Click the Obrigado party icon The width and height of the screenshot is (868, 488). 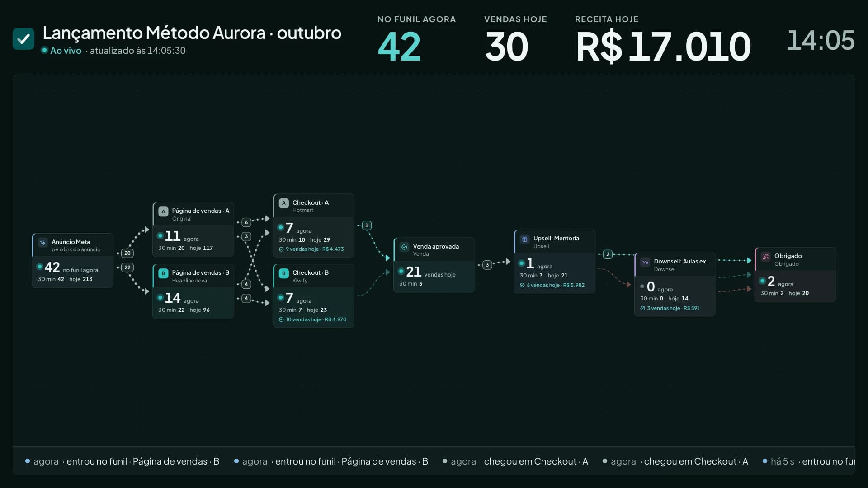(765, 257)
